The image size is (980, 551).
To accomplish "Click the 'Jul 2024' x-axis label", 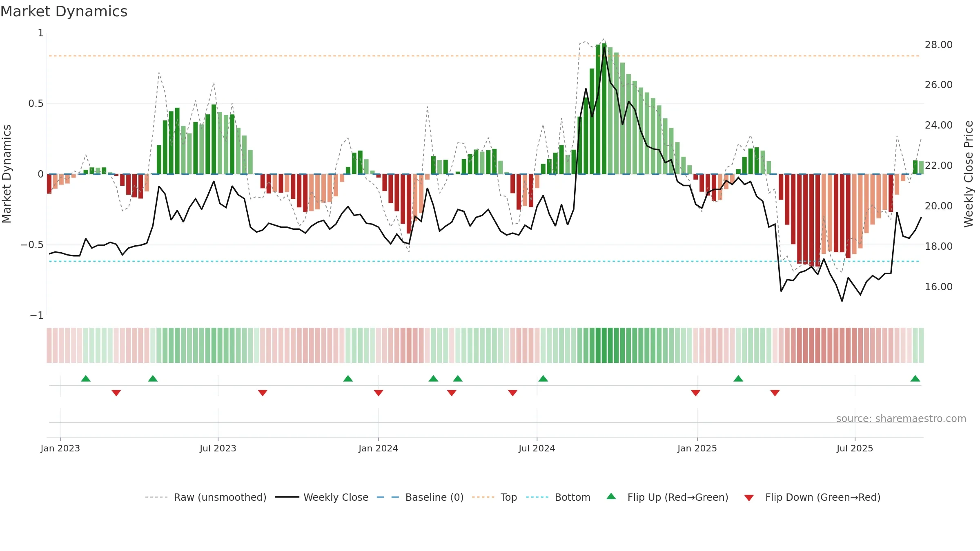I will click(537, 448).
